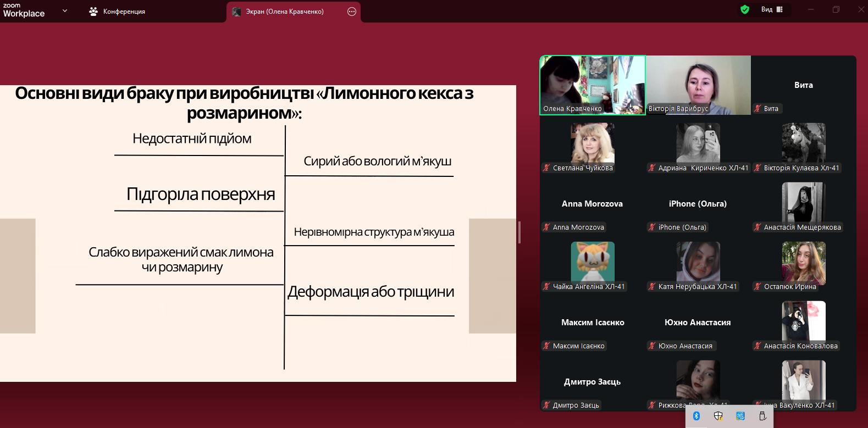This screenshot has width=868, height=428.
Task: Select the Экран (Олена Кравченко) tab
Action: pos(284,12)
